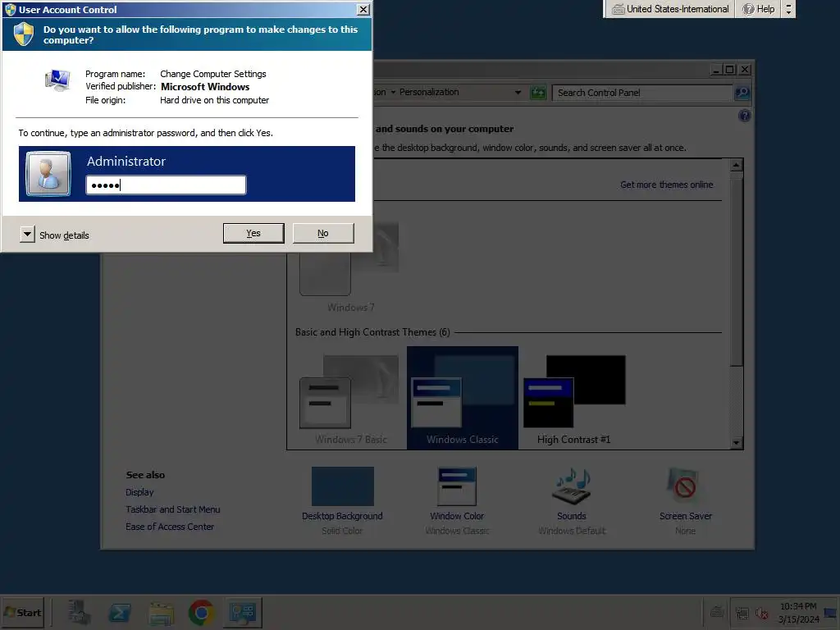The height and width of the screenshot is (630, 840).
Task: Focus the Administrator password field
Action: [166, 185]
